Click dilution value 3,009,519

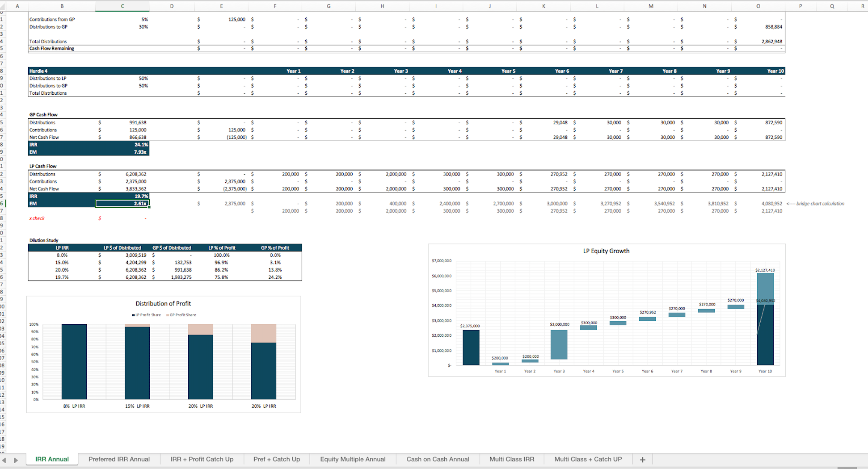click(136, 255)
